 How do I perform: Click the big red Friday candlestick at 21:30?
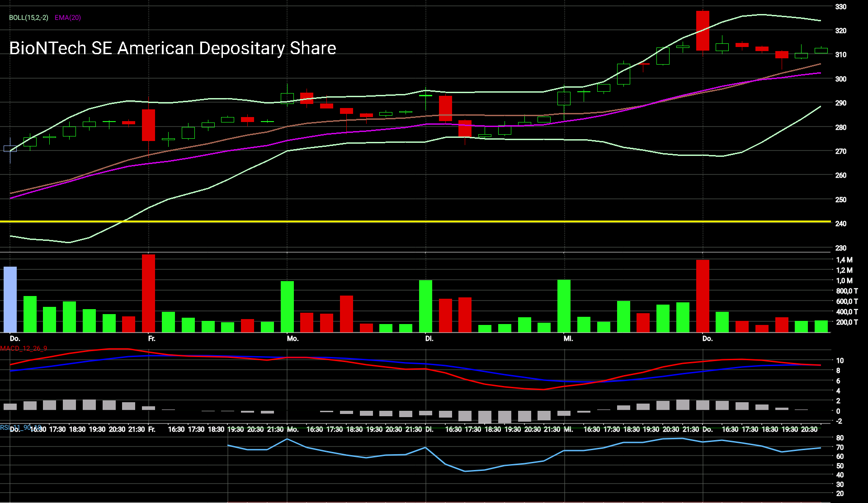click(x=148, y=125)
